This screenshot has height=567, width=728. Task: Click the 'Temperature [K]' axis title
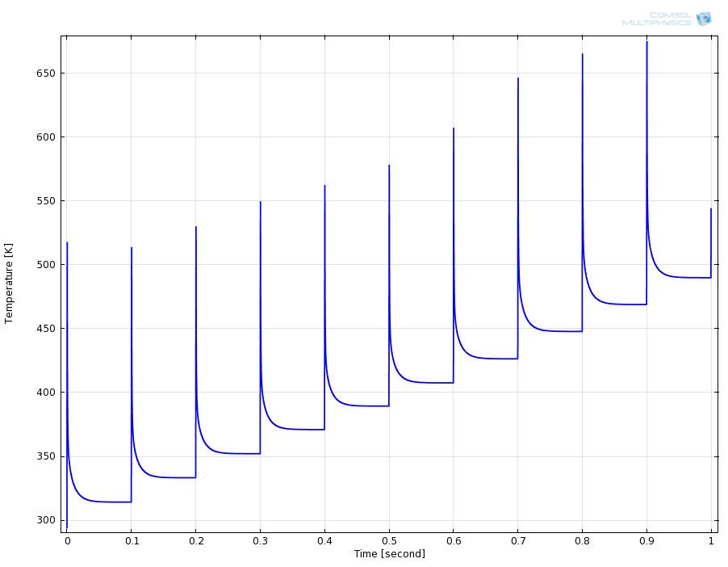[x=9, y=283]
